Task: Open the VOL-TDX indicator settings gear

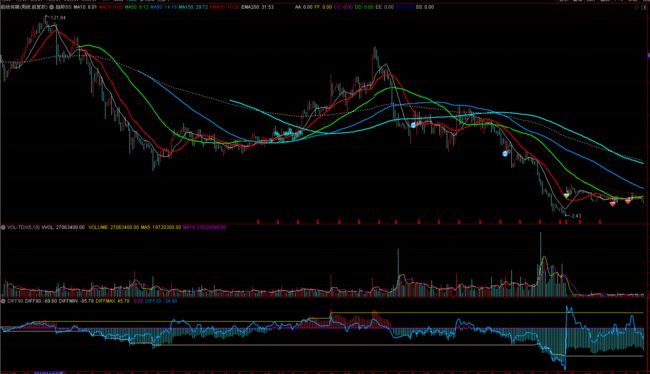Action: [x=3, y=227]
